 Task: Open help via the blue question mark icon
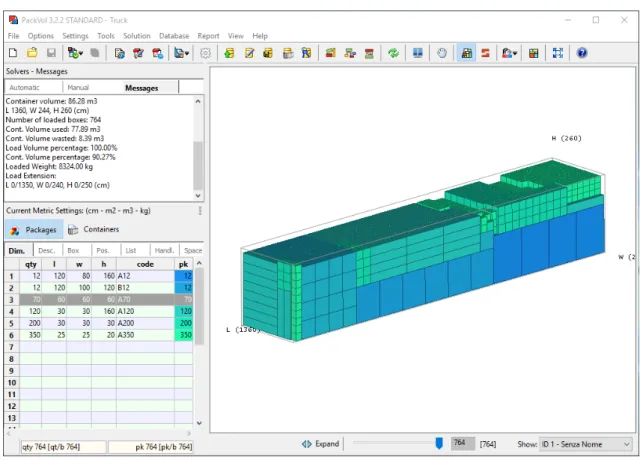click(x=582, y=53)
